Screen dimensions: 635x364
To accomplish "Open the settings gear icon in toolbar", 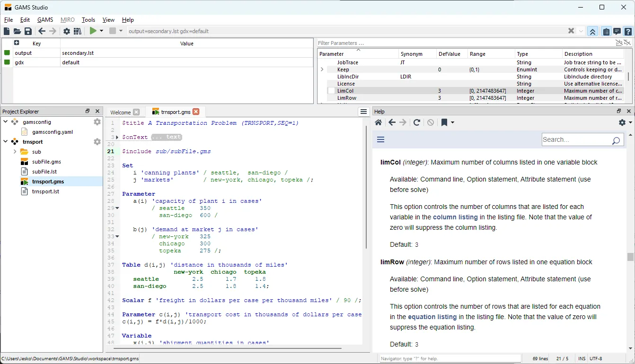I will [x=67, y=31].
